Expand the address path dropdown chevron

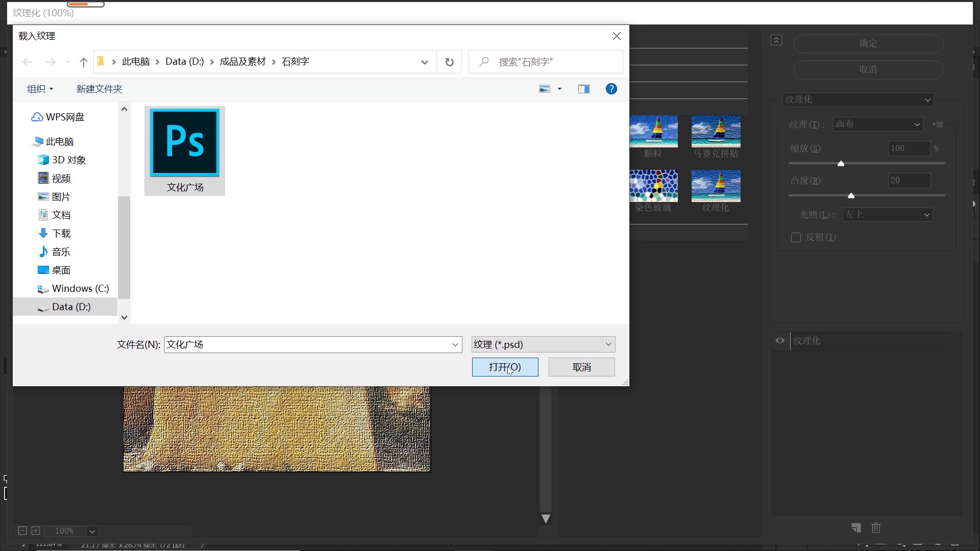coord(424,62)
